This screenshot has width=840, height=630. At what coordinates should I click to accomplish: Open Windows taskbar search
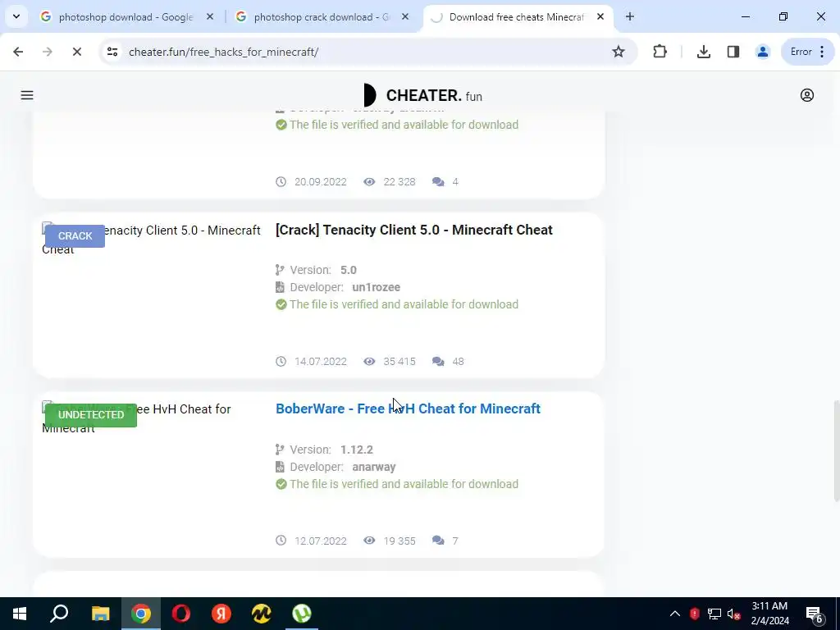59,614
